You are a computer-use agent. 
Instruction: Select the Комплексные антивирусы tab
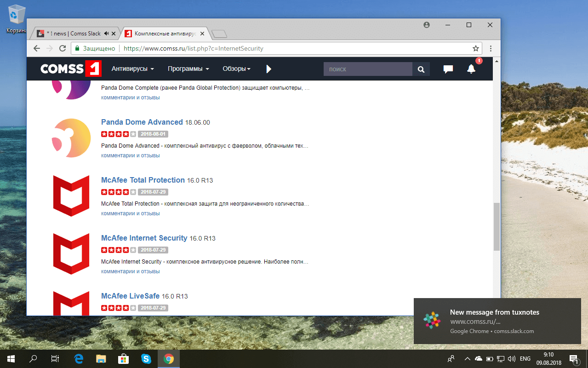tap(165, 34)
